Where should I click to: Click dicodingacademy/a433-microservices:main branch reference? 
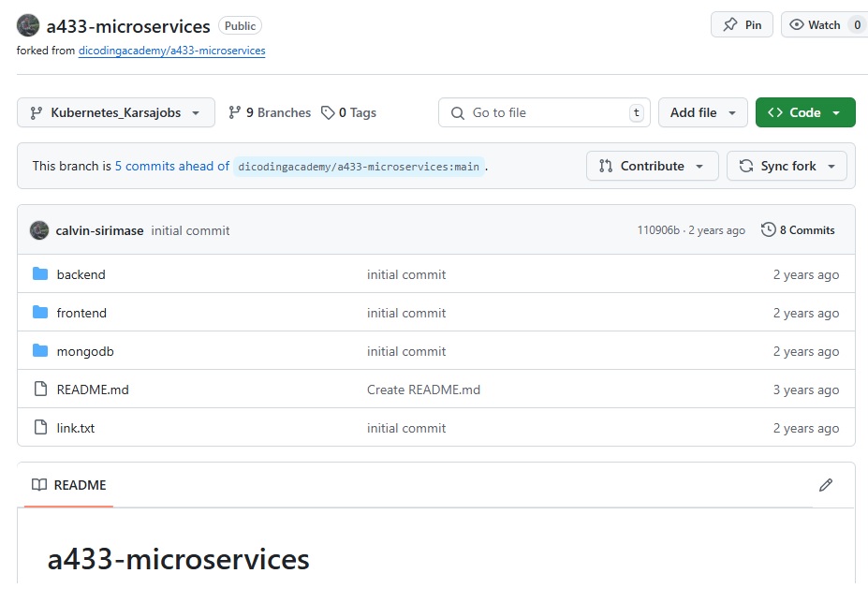coord(359,167)
